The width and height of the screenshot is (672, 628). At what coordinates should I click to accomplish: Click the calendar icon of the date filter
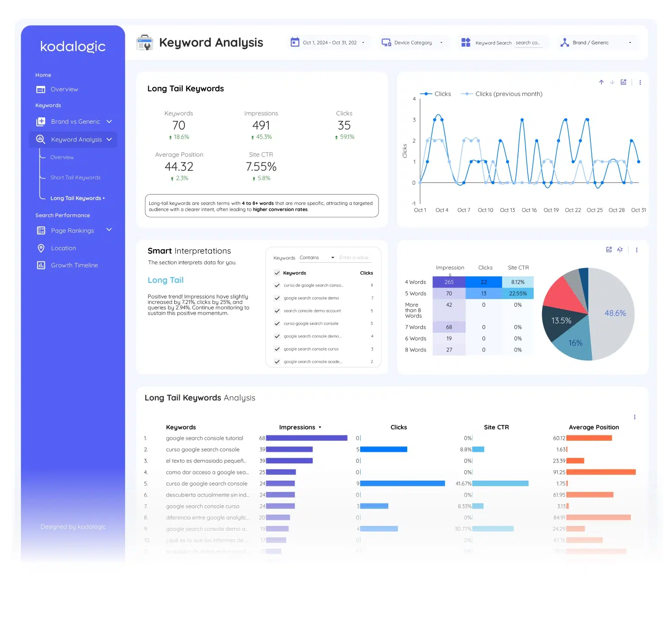tap(295, 42)
